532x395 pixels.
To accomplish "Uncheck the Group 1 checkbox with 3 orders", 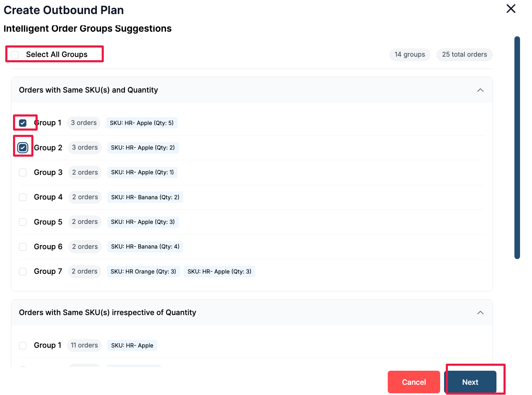I will pos(23,123).
